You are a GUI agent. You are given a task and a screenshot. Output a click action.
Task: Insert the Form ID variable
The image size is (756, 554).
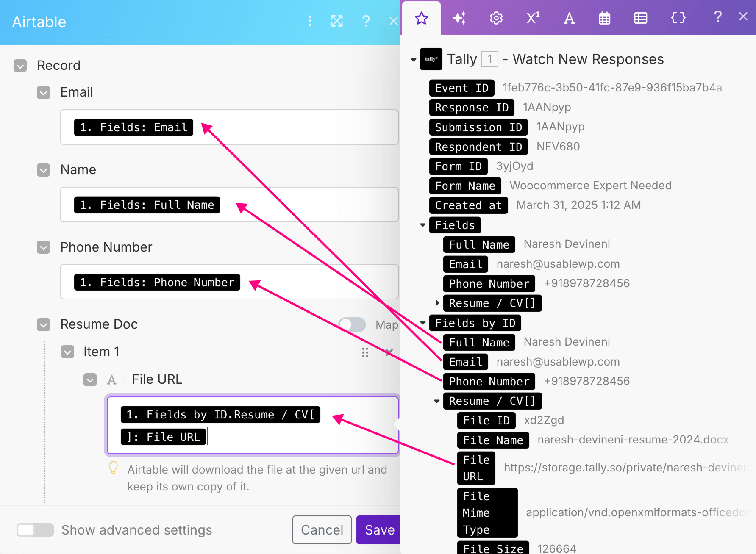(459, 166)
